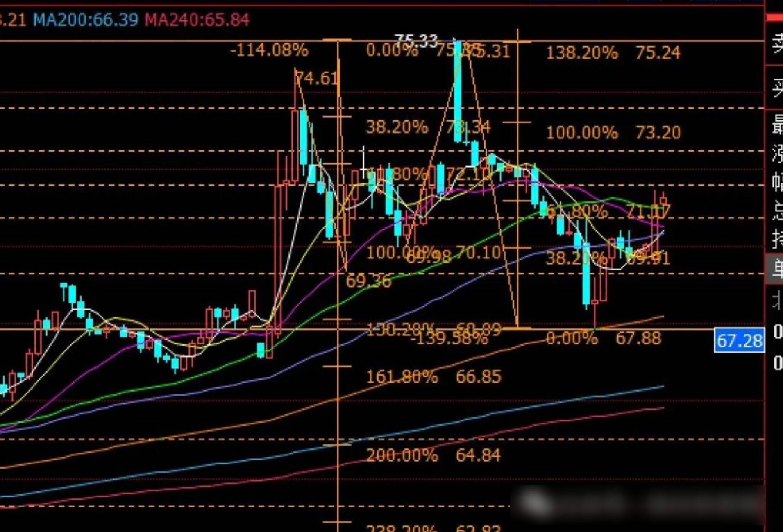Select the 200.00% extension label

(402, 455)
